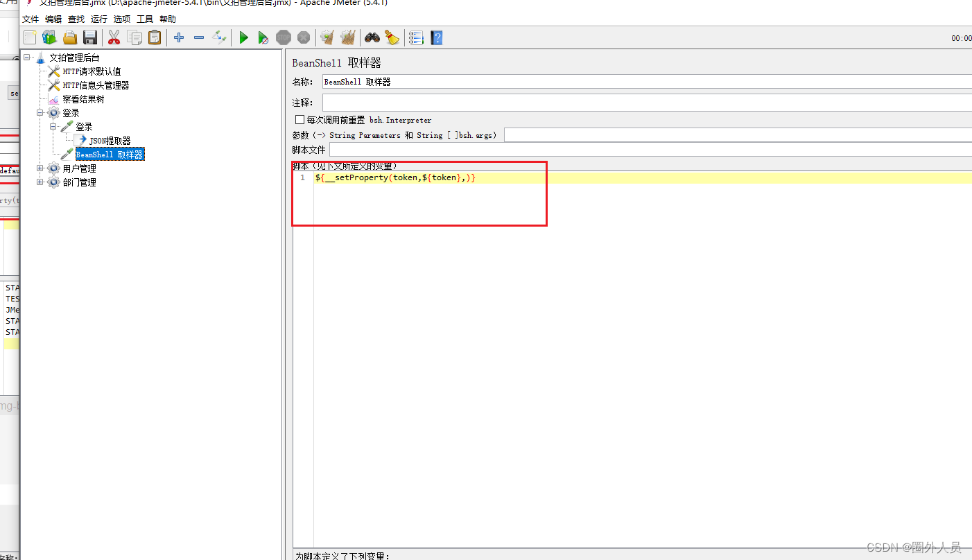Click the Copy toolbar icon
972x560 pixels.
click(134, 37)
